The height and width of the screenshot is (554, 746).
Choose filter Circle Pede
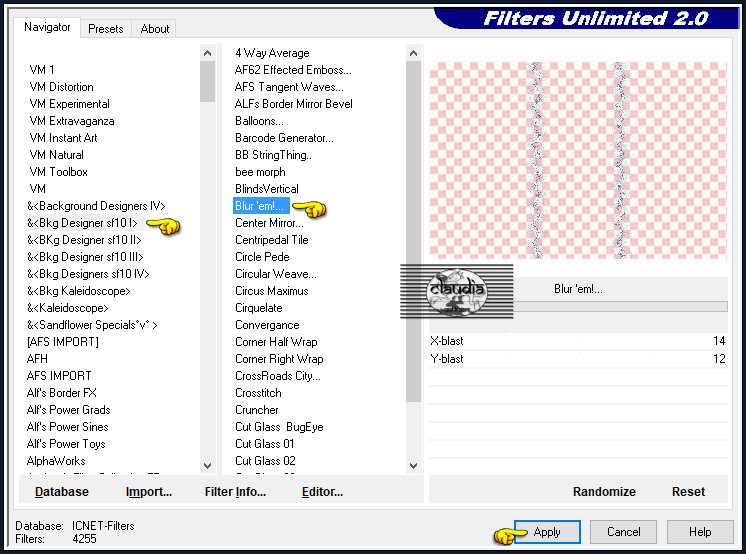coord(262,257)
